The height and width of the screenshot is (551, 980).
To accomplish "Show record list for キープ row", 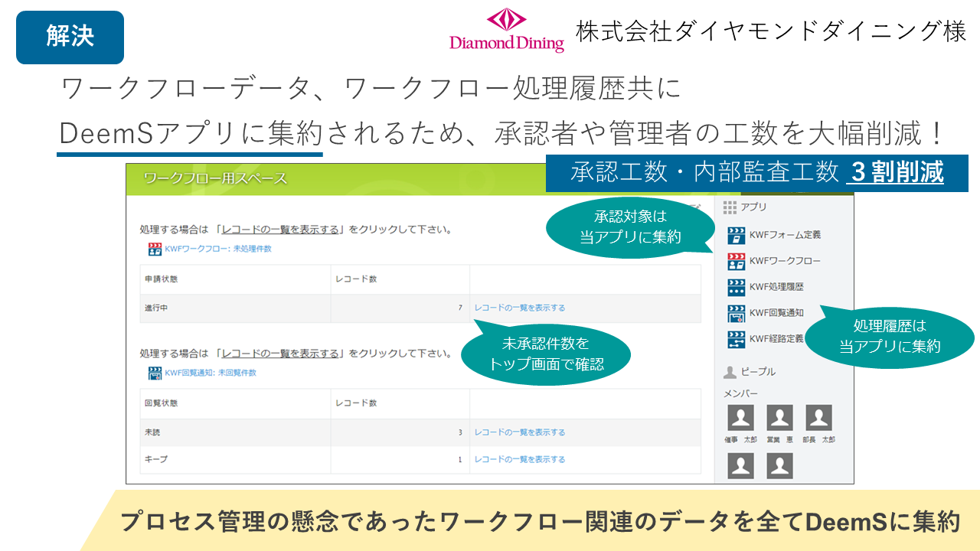I will (x=519, y=460).
